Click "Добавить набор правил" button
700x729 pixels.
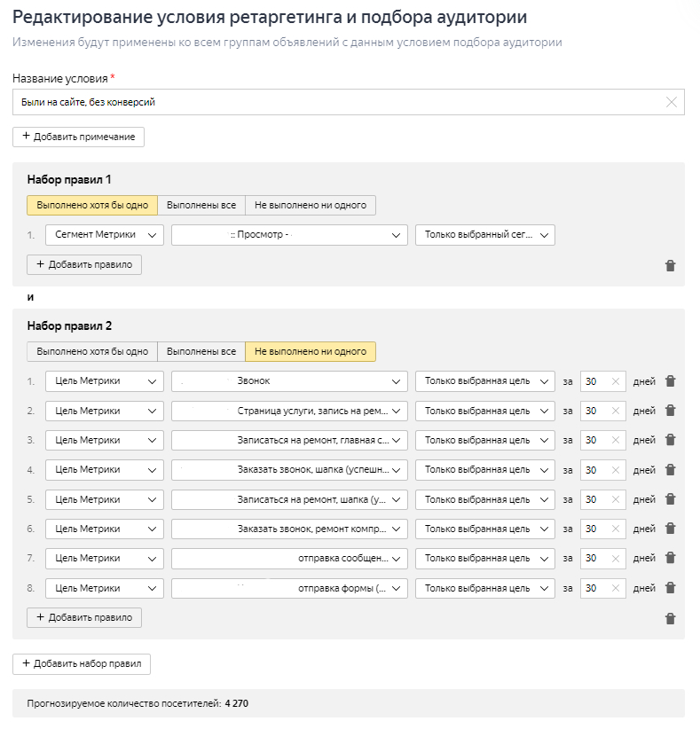pyautogui.click(x=82, y=663)
